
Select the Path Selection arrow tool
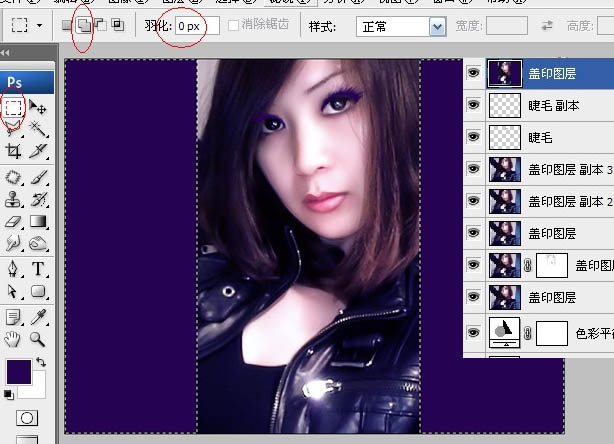coord(13,291)
